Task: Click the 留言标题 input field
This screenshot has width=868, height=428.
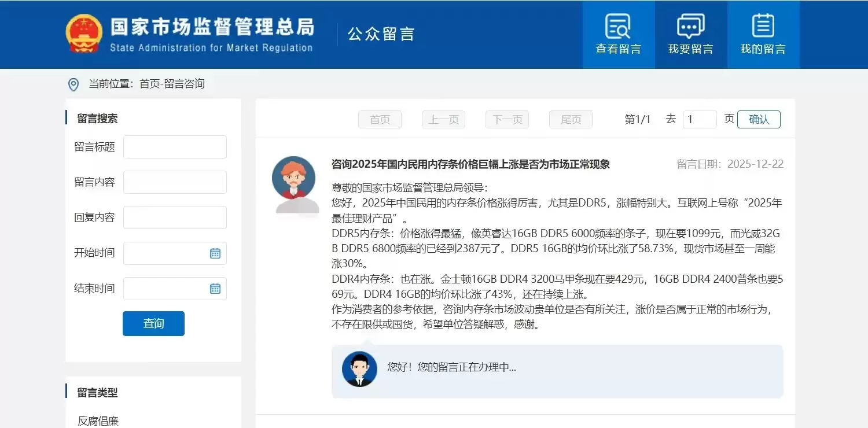Action: point(175,147)
